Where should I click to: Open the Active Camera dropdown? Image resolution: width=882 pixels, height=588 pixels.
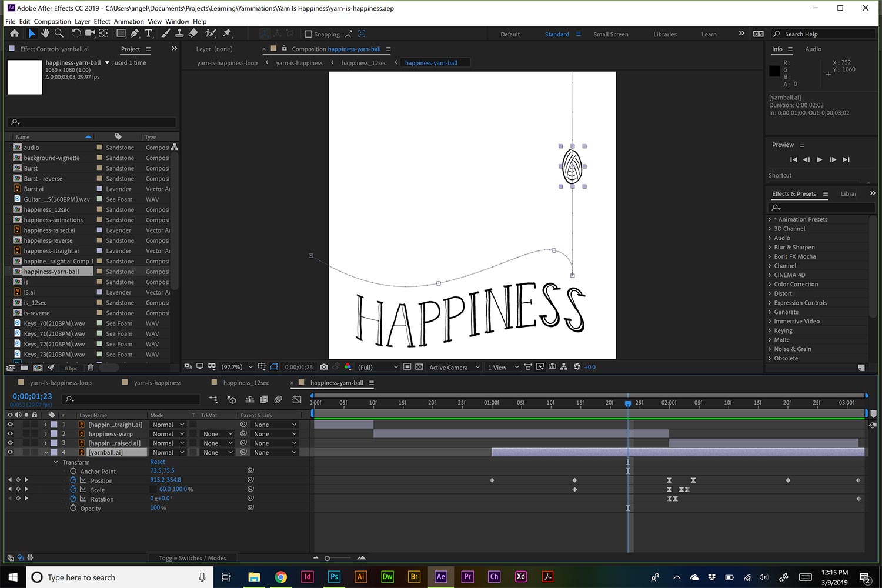(x=454, y=367)
